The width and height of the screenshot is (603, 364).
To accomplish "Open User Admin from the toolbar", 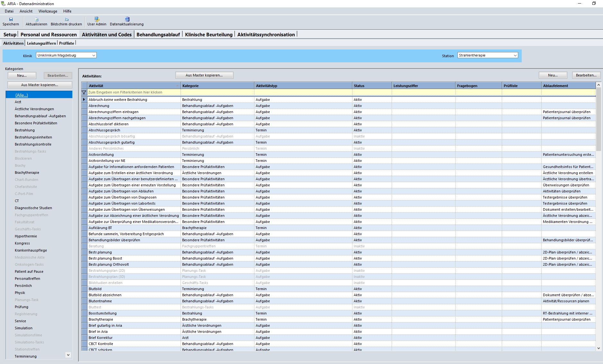I will (97, 19).
